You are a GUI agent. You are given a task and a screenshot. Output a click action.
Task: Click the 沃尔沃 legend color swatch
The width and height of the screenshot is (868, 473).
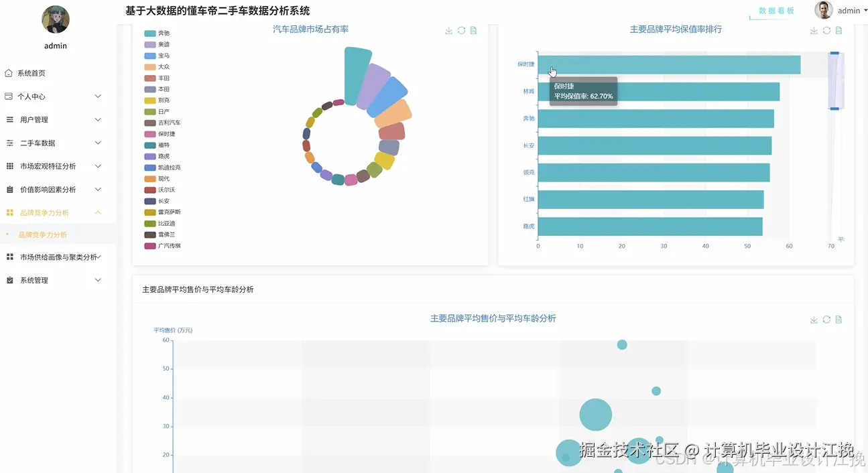(x=150, y=190)
